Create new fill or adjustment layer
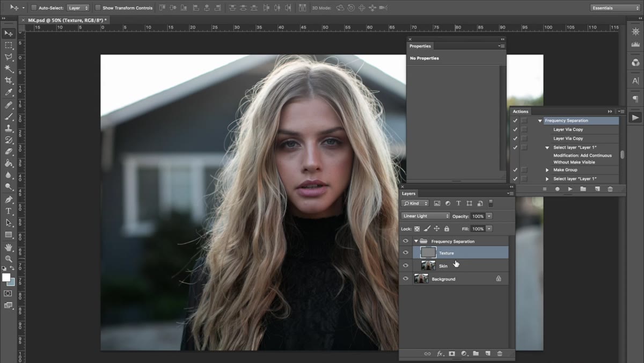The image size is (644, 363). tap(464, 354)
